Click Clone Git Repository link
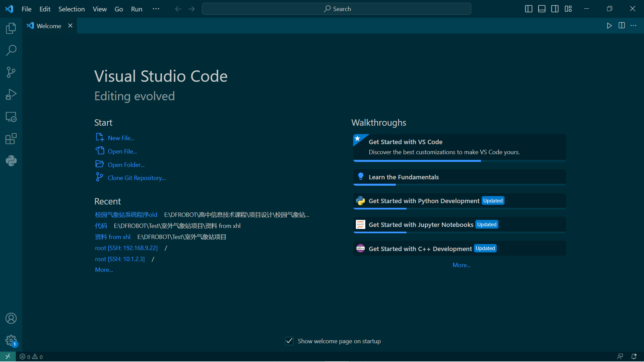Screen dimensions: 644x362 point(136,178)
